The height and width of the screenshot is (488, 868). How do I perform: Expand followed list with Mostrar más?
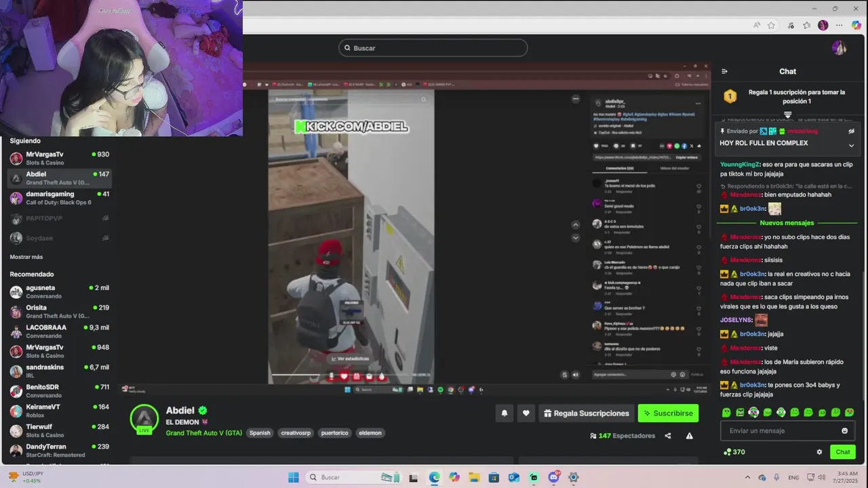(x=26, y=257)
